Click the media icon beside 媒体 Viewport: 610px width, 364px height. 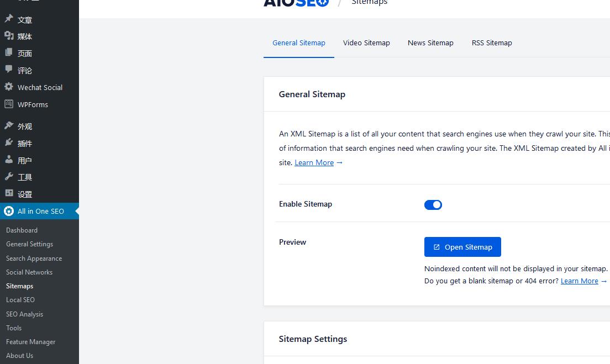point(8,35)
